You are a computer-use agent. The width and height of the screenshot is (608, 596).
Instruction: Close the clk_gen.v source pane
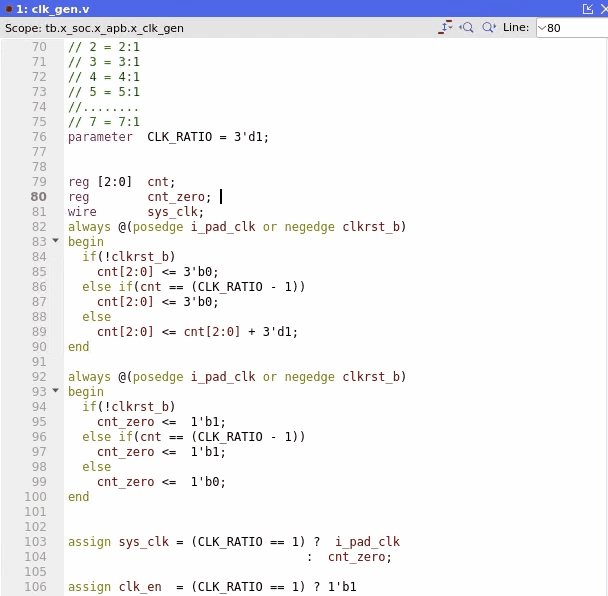[600, 8]
